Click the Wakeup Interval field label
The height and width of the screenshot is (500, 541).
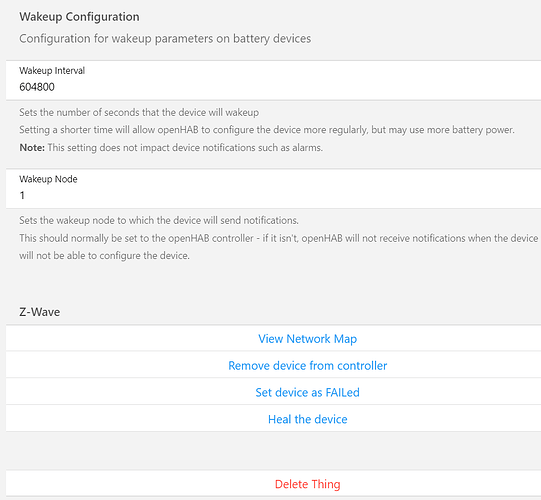point(52,71)
